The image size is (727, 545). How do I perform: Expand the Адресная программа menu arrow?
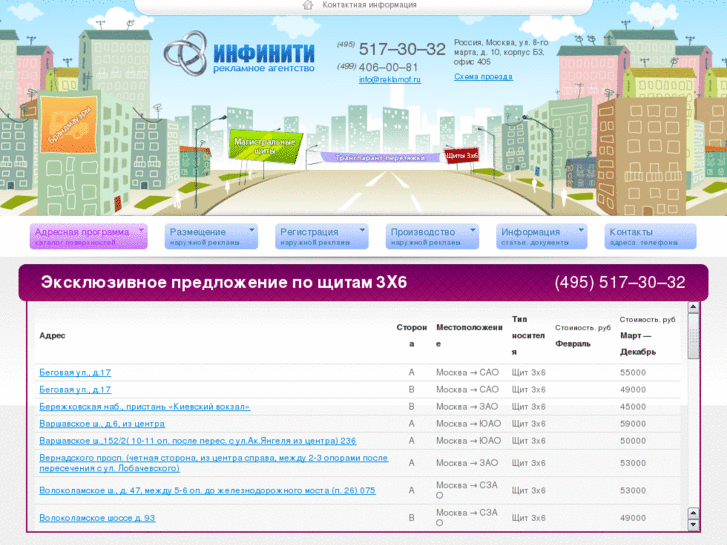pos(141,230)
